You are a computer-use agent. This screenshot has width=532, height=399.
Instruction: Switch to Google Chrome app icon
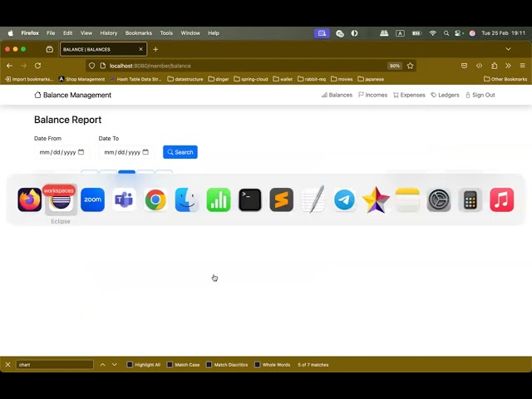tap(155, 199)
